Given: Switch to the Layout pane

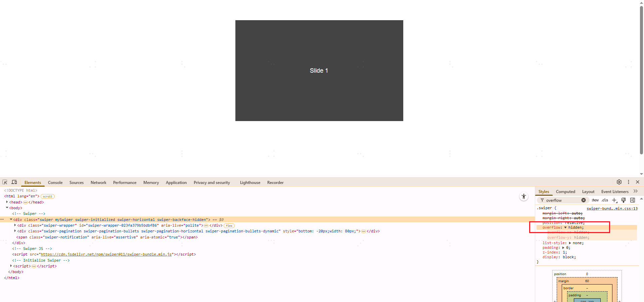Looking at the screenshot, I should coord(588,192).
